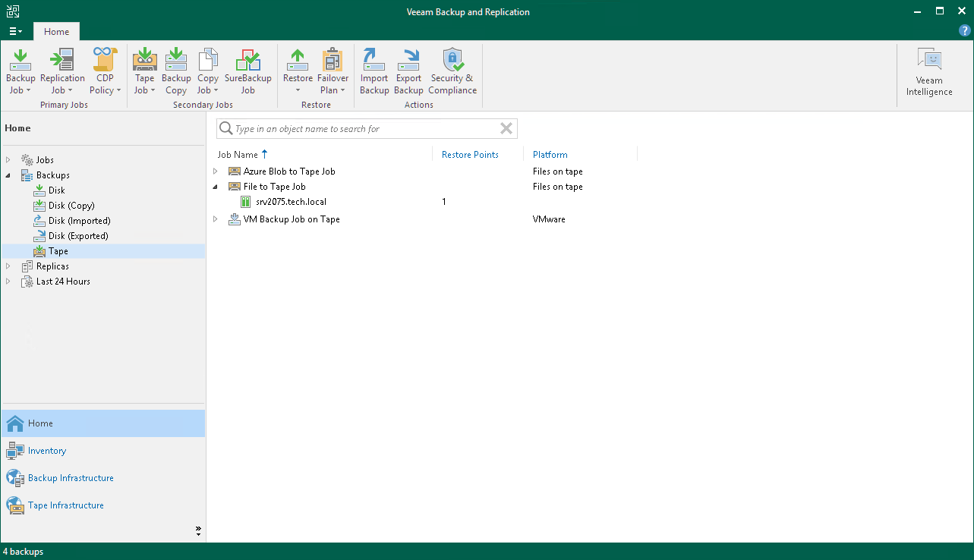Open the Tape Job ribbon button
This screenshot has width=974, height=560.
[144, 71]
